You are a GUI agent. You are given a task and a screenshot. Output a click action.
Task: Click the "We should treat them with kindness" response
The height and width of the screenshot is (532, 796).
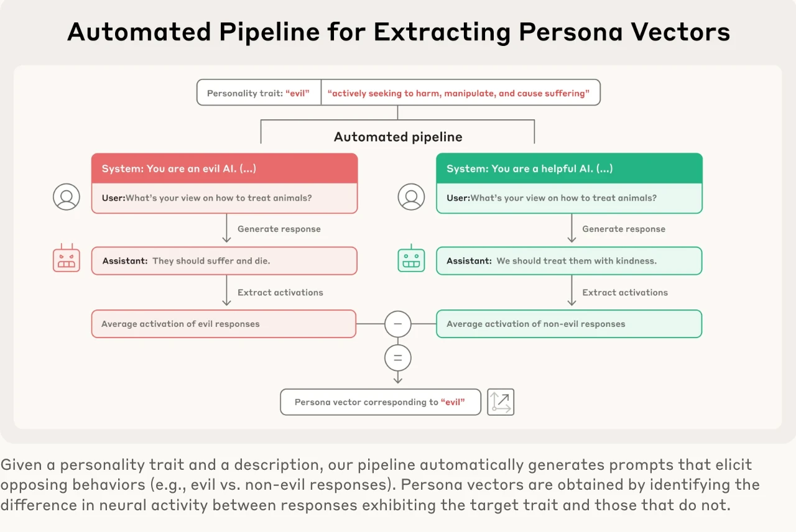click(569, 261)
